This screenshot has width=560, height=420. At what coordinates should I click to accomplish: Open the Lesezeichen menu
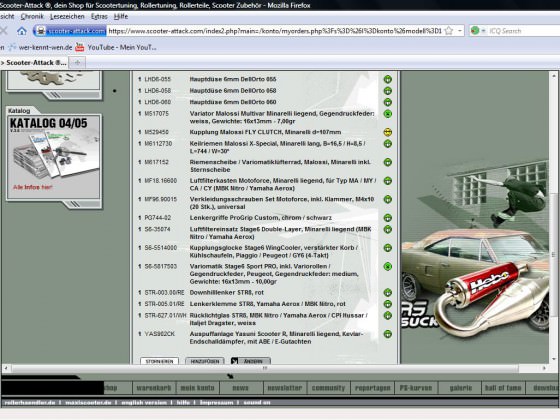67,16
